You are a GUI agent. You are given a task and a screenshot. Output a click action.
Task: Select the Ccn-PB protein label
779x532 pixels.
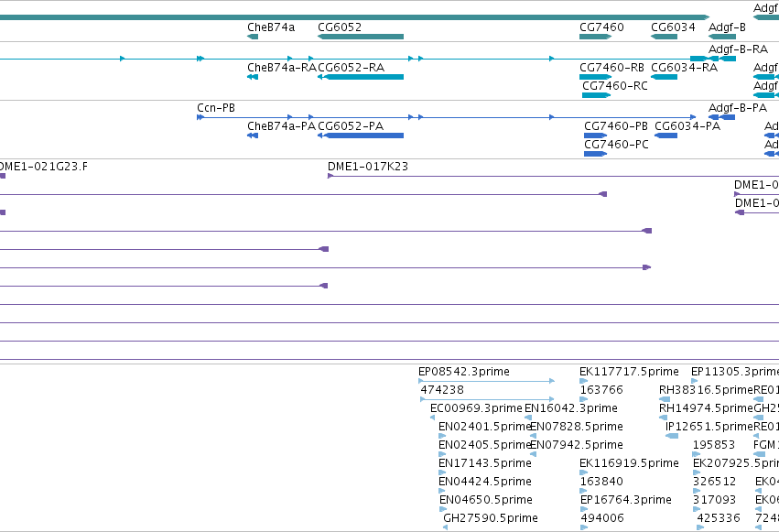coord(216,108)
